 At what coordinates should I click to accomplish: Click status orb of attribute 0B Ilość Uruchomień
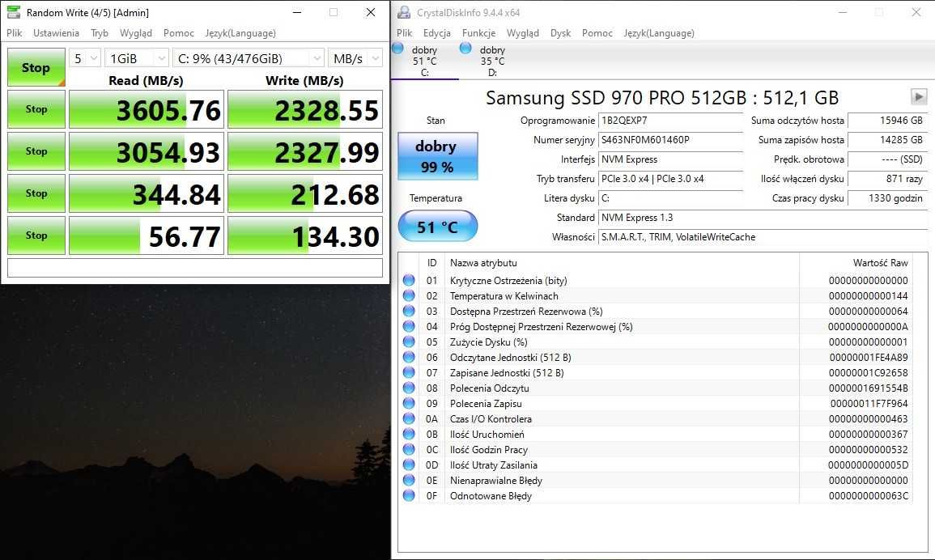tap(409, 435)
